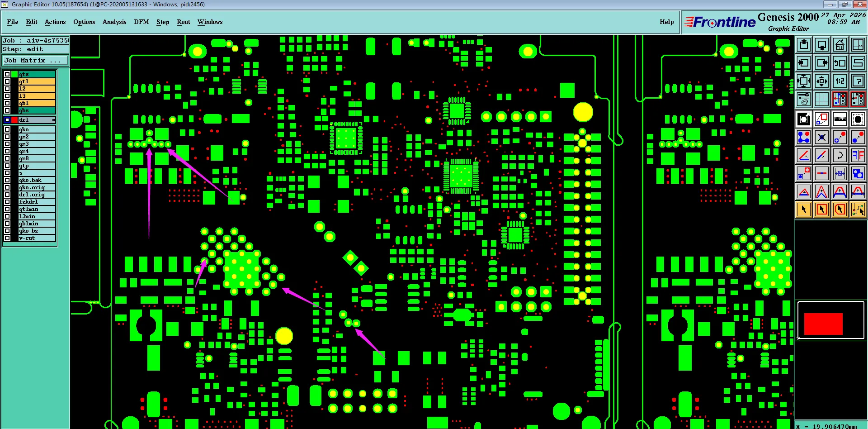Screen dimensions: 868x429
Task: Click the horizontal red line segment icon
Action: point(821,173)
